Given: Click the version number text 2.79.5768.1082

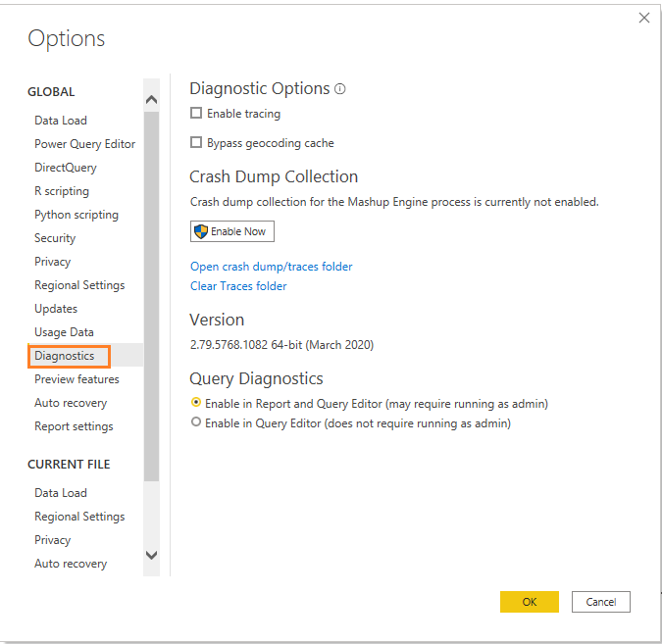Looking at the screenshot, I should pos(229,345).
